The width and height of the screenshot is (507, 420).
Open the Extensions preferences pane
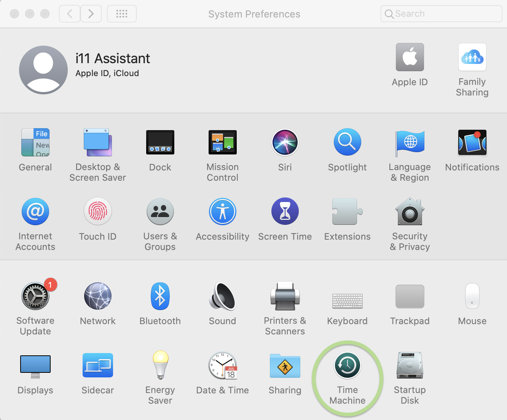(348, 212)
